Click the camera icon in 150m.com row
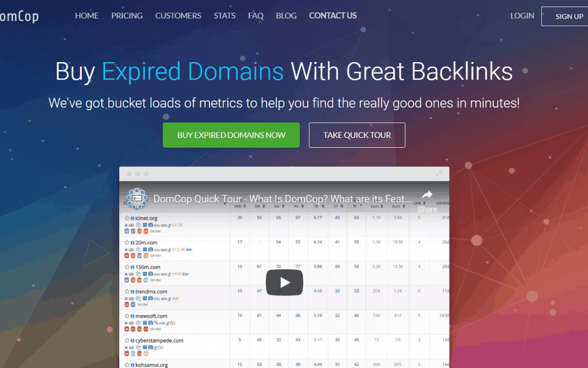 click(x=150, y=274)
